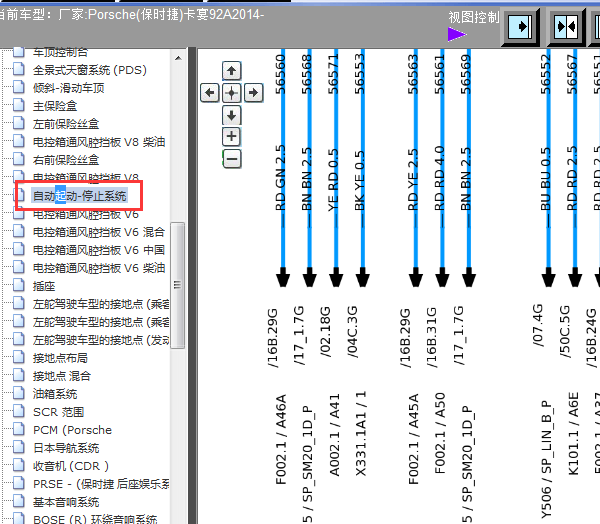Image resolution: width=600 pixels, height=524 pixels.
Task: Open the 插座 entry
Action: click(x=44, y=286)
